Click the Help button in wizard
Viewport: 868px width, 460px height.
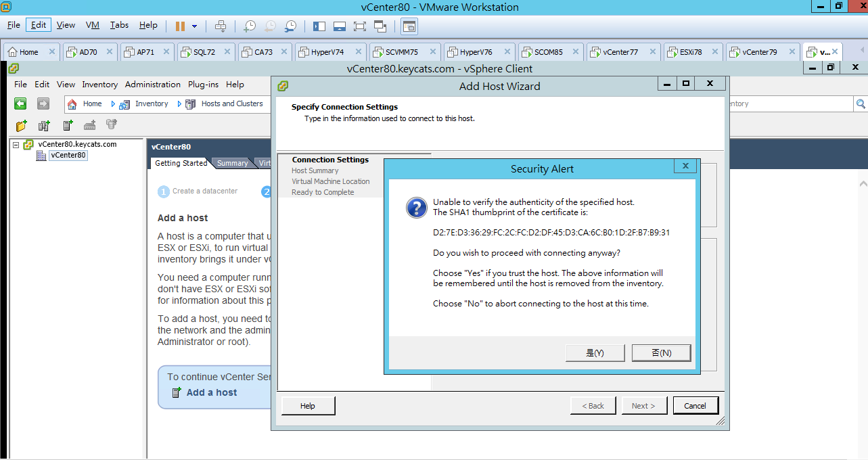coord(308,406)
